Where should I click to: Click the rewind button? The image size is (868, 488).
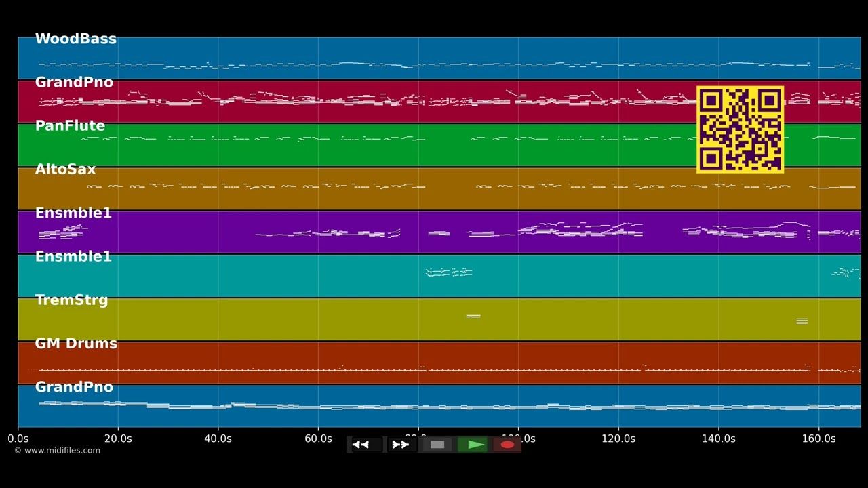[x=366, y=445]
